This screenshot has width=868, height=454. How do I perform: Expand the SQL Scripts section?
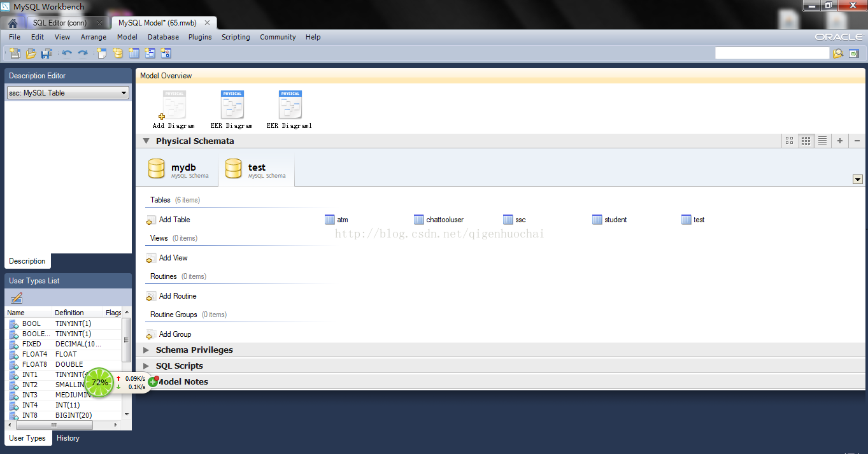tap(146, 366)
